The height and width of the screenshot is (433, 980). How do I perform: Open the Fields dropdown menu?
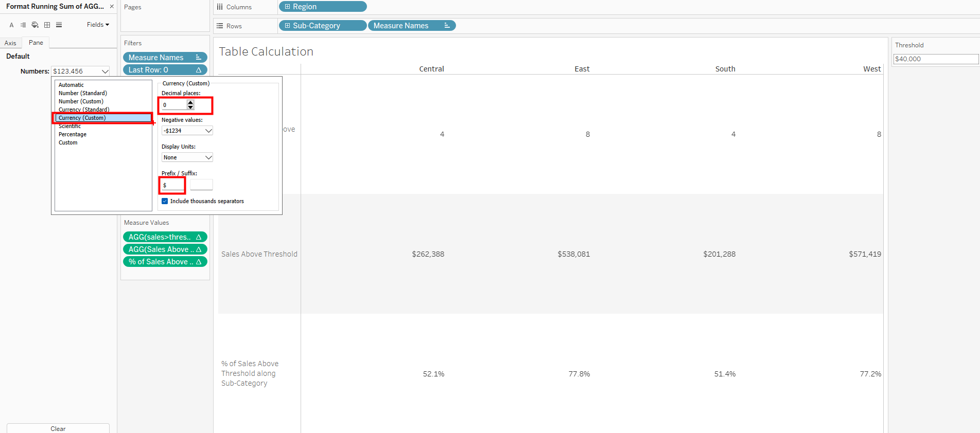(98, 25)
